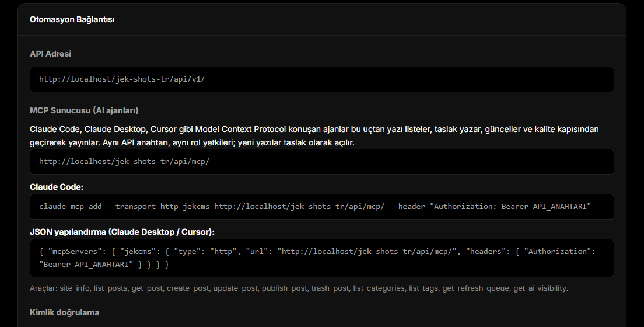Viewport: 644px width, 327px height.
Task: Click the Kimlik doğrulama heading
Action: point(65,312)
